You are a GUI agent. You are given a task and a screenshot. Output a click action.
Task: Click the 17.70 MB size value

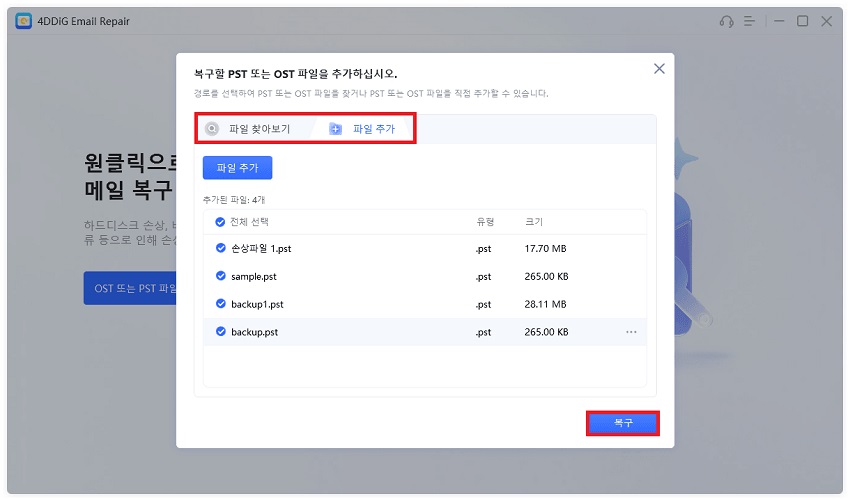pyautogui.click(x=545, y=248)
